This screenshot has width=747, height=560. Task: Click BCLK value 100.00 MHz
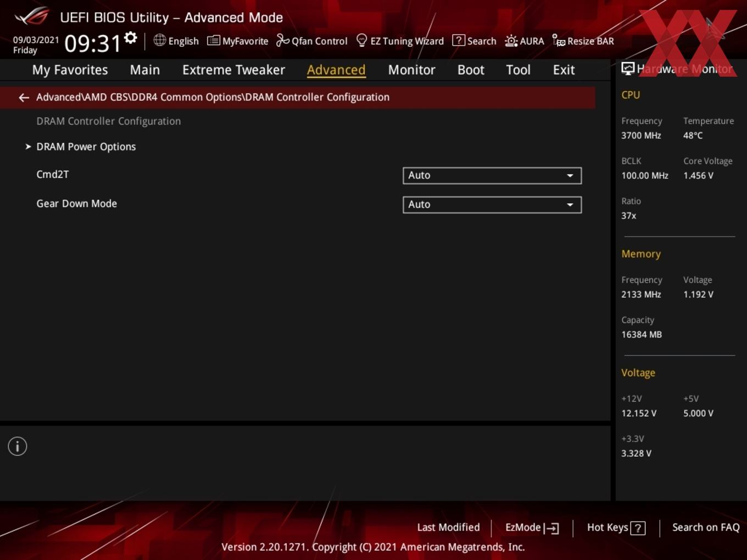(645, 176)
